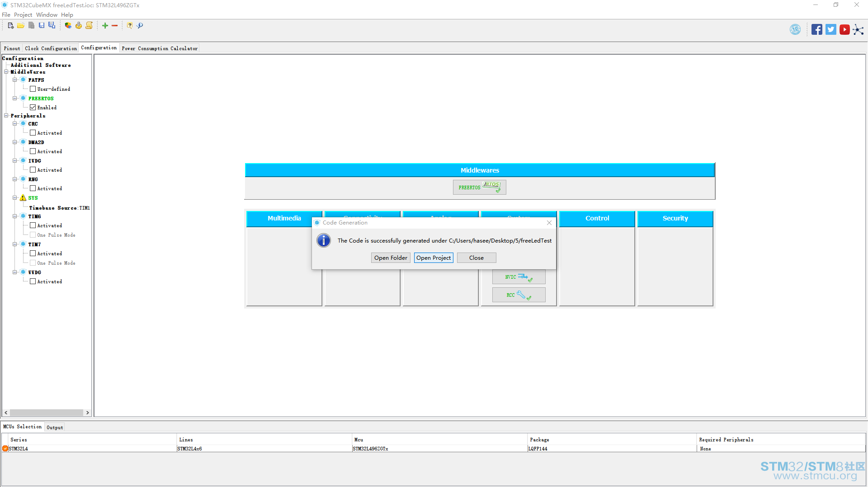Click the Open Project button
Screen dimensions: 868x487
pyautogui.click(x=434, y=258)
